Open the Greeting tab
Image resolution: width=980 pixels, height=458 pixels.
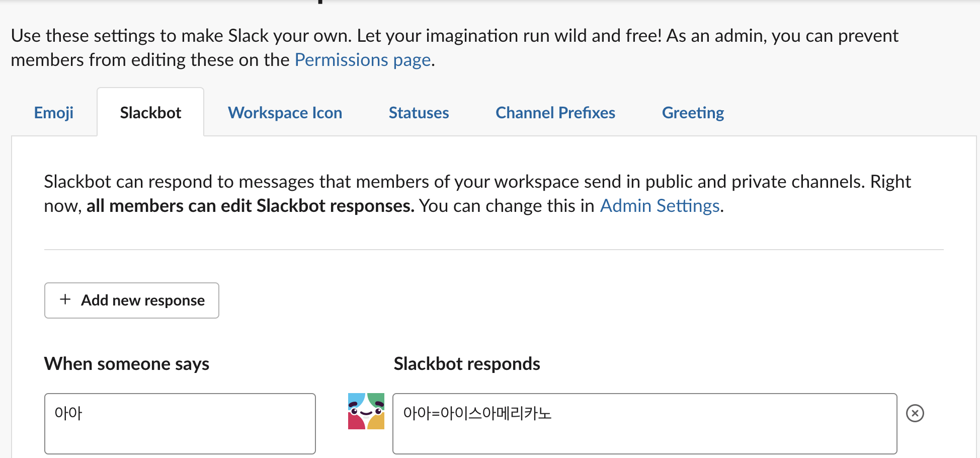tap(693, 113)
